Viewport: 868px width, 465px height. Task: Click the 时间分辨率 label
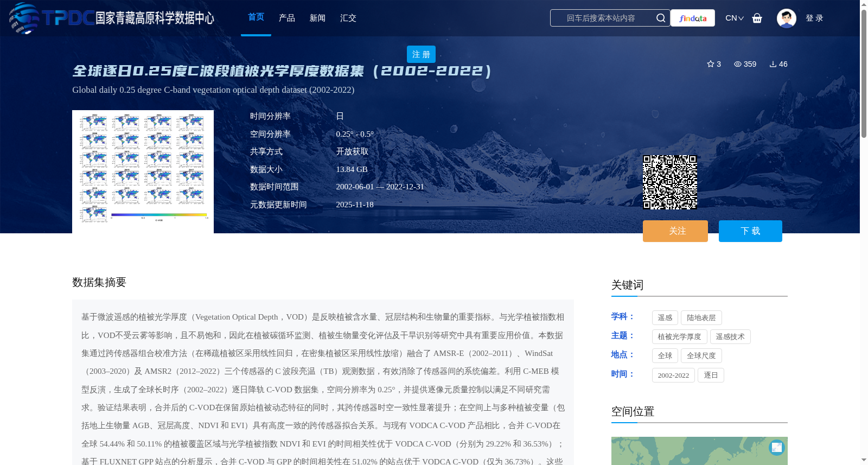pyautogui.click(x=270, y=116)
